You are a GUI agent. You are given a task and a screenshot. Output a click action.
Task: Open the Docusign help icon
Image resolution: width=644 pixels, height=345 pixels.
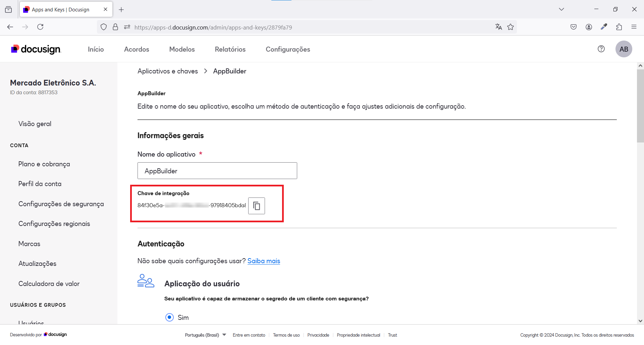601,49
